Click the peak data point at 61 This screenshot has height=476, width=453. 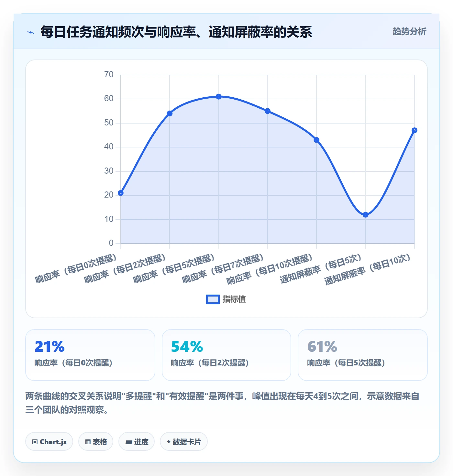pyautogui.click(x=219, y=97)
